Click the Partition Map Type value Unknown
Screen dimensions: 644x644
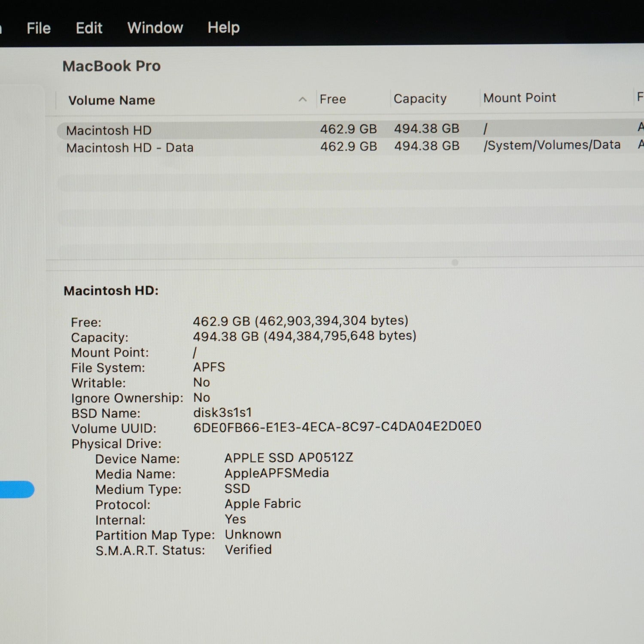pos(253,535)
